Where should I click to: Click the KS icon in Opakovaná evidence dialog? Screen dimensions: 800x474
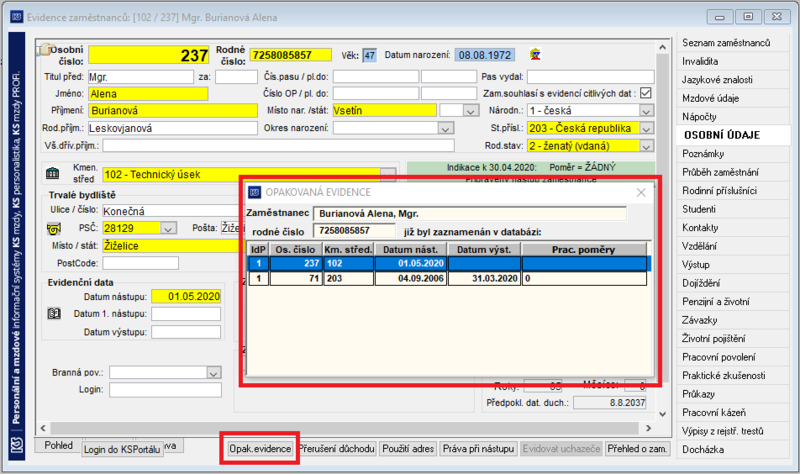click(254, 192)
